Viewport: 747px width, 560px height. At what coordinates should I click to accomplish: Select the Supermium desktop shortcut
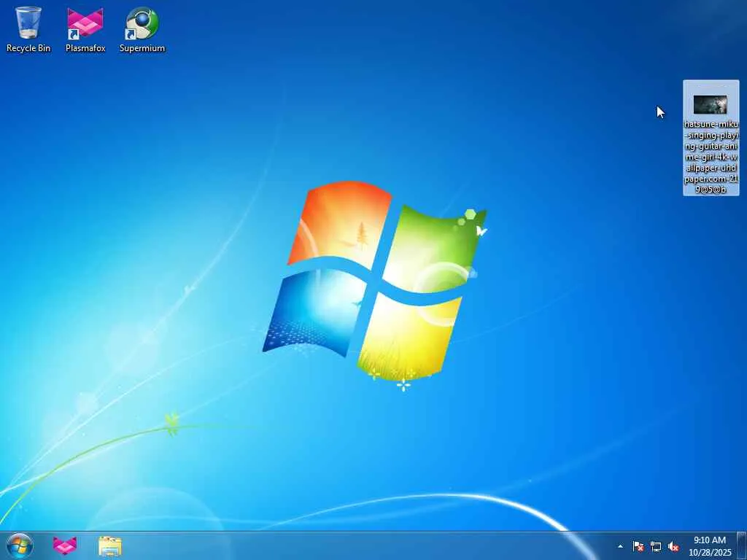(x=142, y=29)
